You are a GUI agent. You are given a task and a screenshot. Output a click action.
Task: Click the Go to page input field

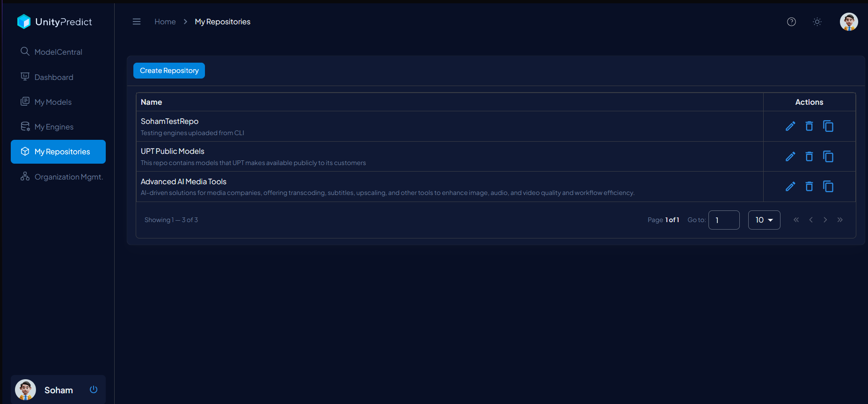[723, 220]
